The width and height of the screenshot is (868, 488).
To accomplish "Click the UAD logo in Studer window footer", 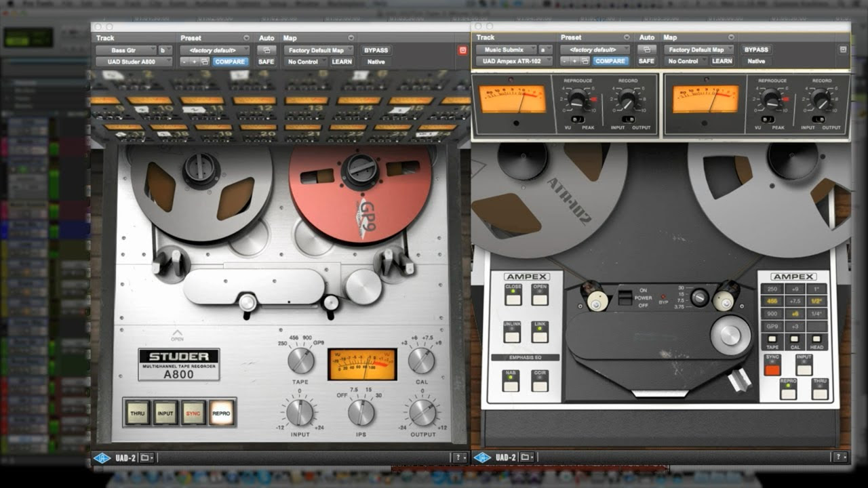I will pos(102,457).
